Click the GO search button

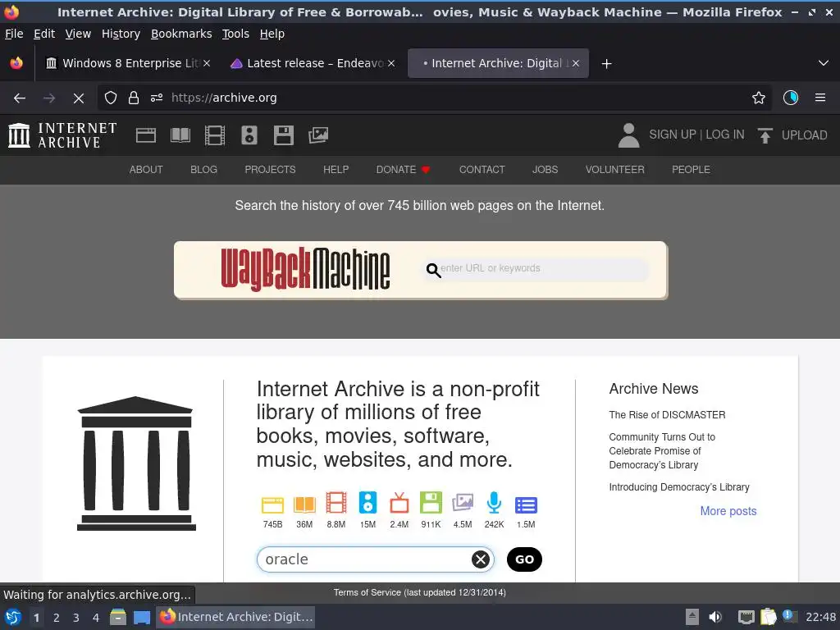click(x=524, y=559)
